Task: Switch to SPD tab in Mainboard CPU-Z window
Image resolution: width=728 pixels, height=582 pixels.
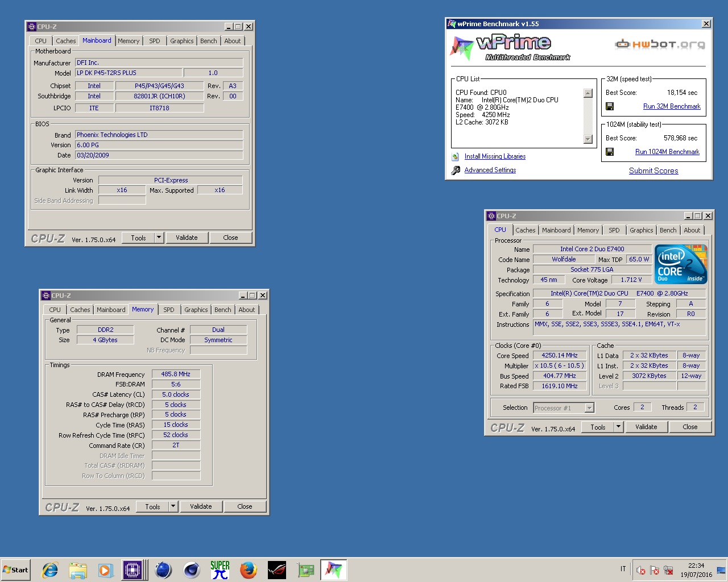Action: pos(155,41)
